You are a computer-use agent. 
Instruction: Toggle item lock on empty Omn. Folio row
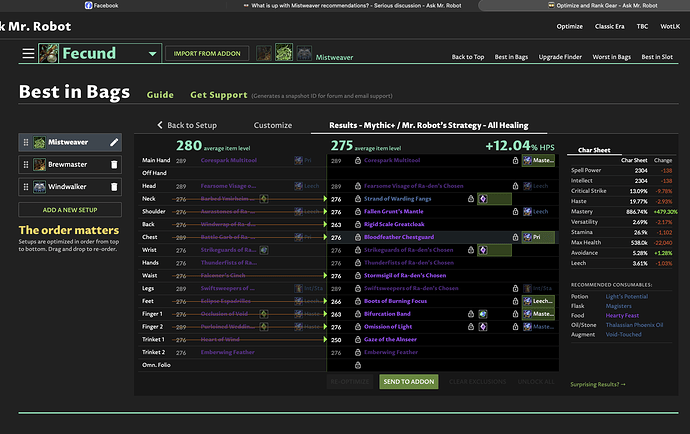coord(358,365)
